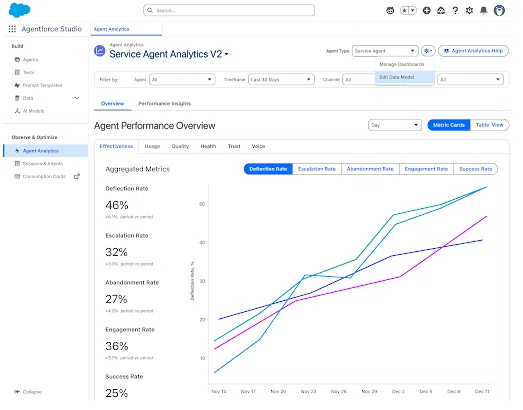This screenshot has width=523, height=410.
Task: Open the notifications bell
Action: tap(484, 11)
